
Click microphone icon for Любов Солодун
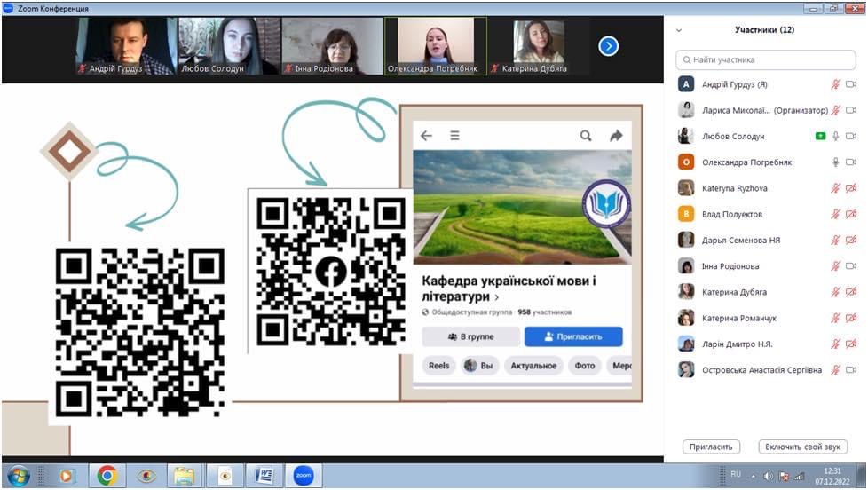point(835,136)
